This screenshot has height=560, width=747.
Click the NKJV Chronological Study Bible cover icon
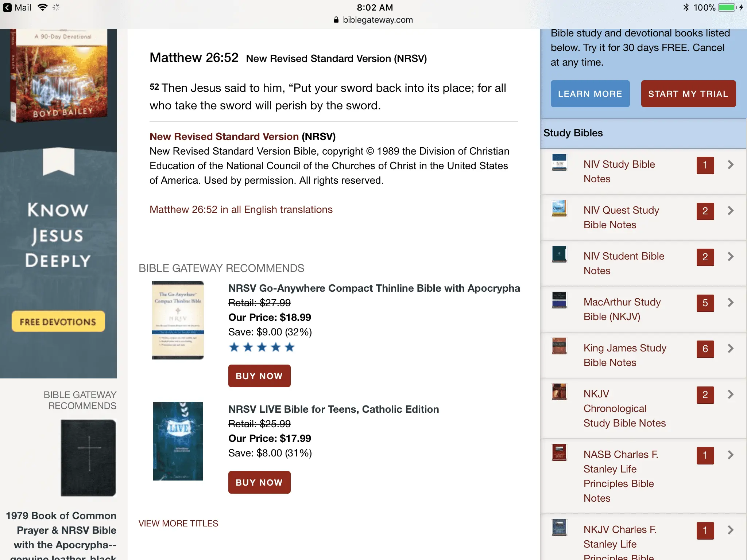point(559,392)
